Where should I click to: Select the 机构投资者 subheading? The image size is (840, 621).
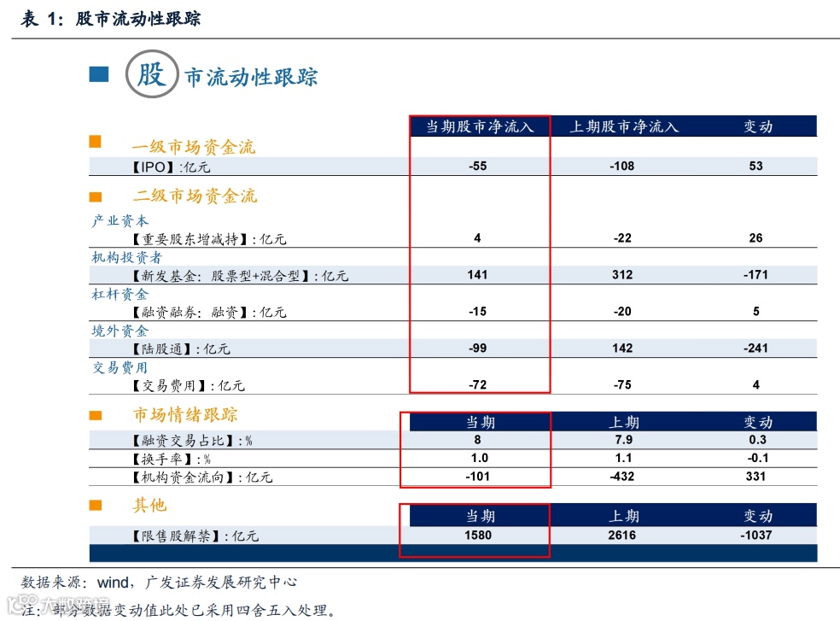(x=126, y=257)
